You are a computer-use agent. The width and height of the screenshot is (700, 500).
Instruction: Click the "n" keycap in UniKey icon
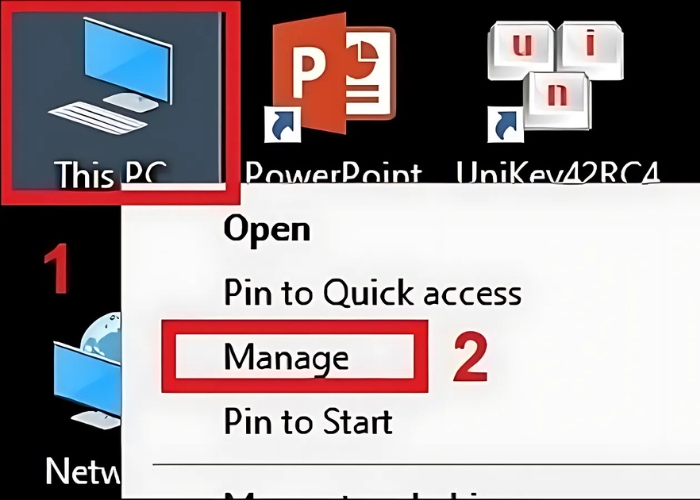(557, 100)
